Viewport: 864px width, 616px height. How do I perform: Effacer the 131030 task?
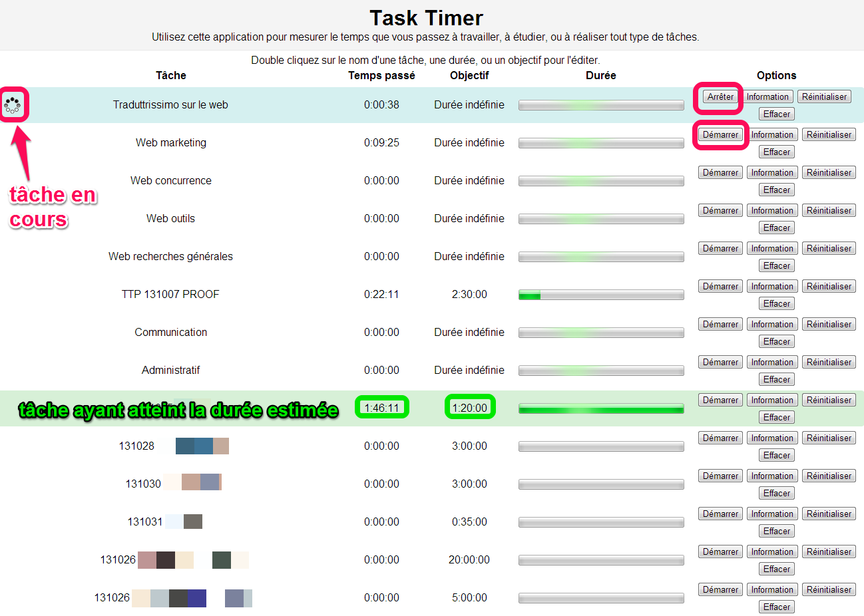point(776,492)
